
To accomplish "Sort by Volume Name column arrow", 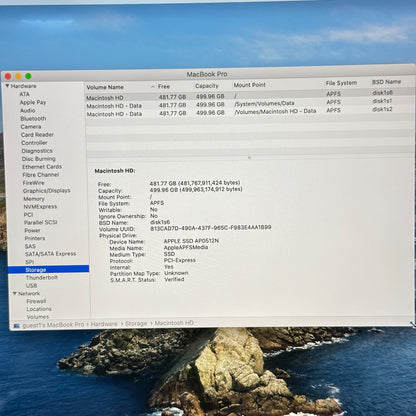I will (x=152, y=87).
